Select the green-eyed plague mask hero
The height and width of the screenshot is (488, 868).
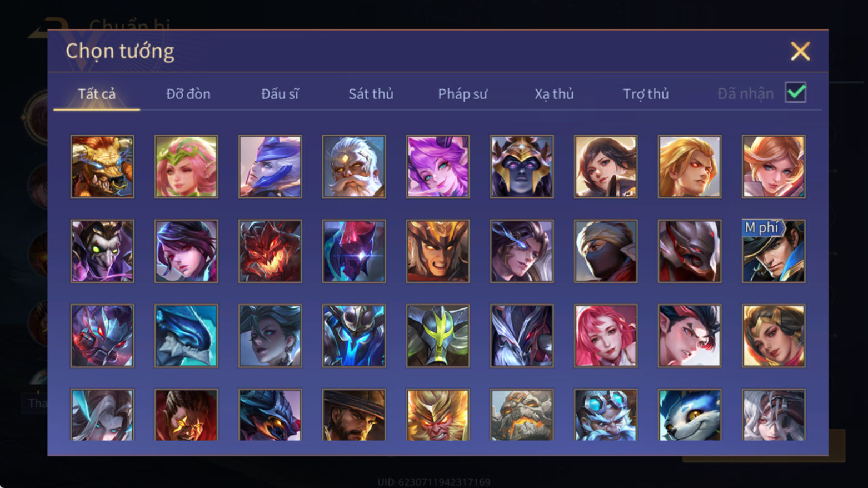[102, 251]
